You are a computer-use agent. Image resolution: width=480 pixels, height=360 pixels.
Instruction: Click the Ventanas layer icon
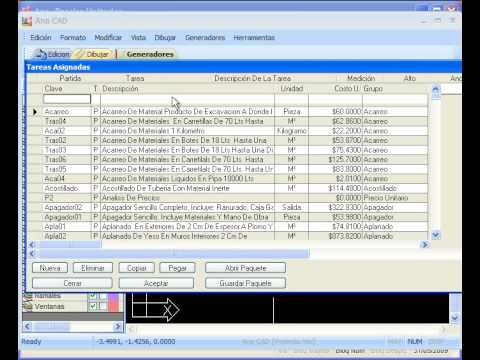[x=28, y=306]
